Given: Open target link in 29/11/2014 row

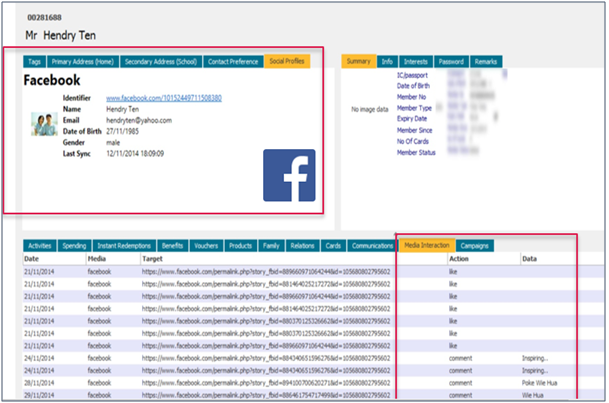Looking at the screenshot, I should [x=266, y=395].
